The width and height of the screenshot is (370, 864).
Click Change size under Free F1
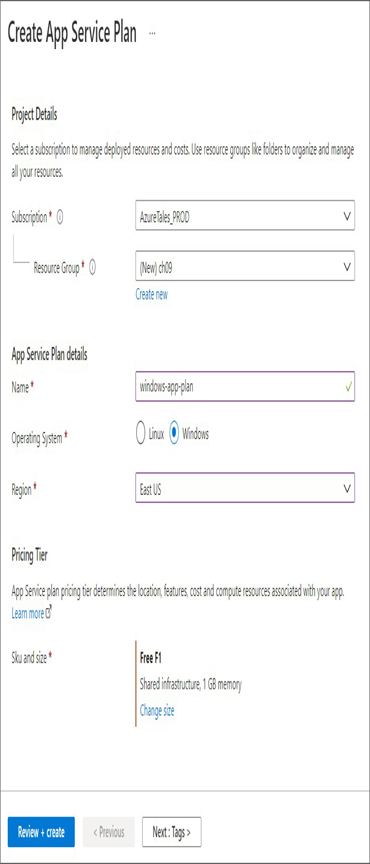click(157, 710)
